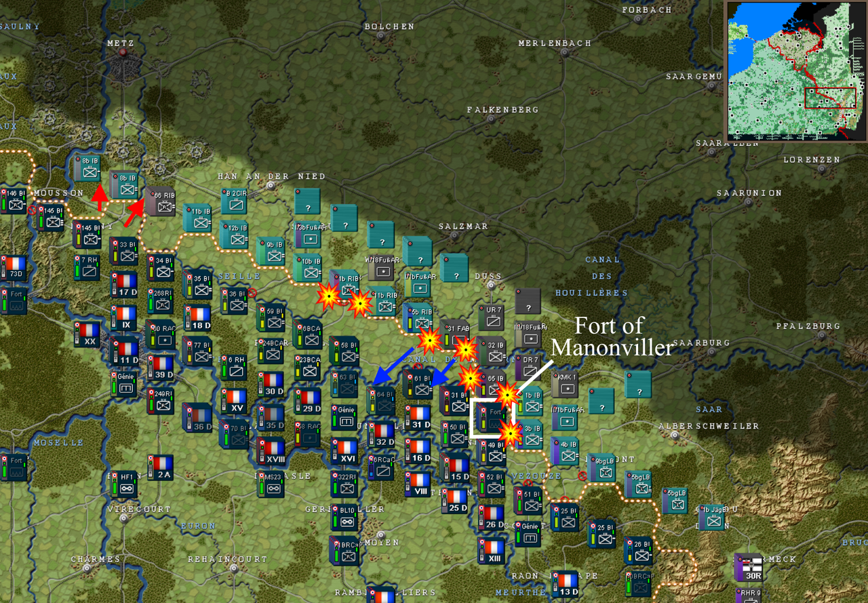868x603 pixels.
Task: Click the strategic overview minimap
Action: pyautogui.click(x=795, y=71)
